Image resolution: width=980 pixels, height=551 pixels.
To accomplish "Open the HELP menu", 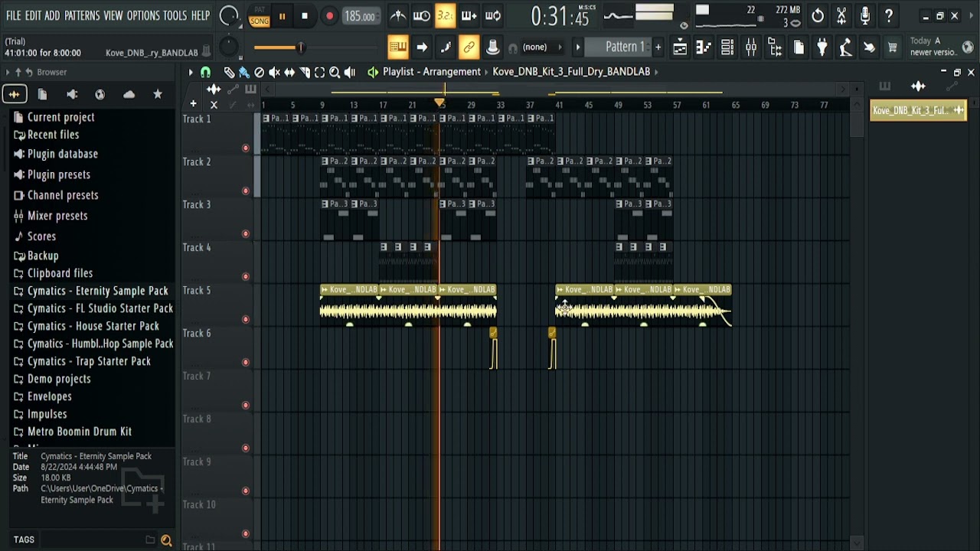I will pos(201,15).
